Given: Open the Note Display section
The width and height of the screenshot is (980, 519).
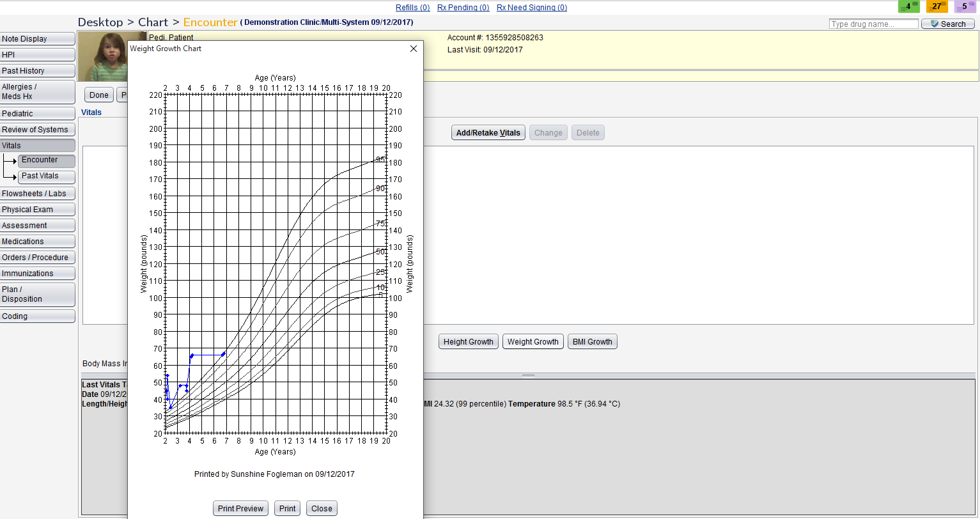Looking at the screenshot, I should click(38, 39).
